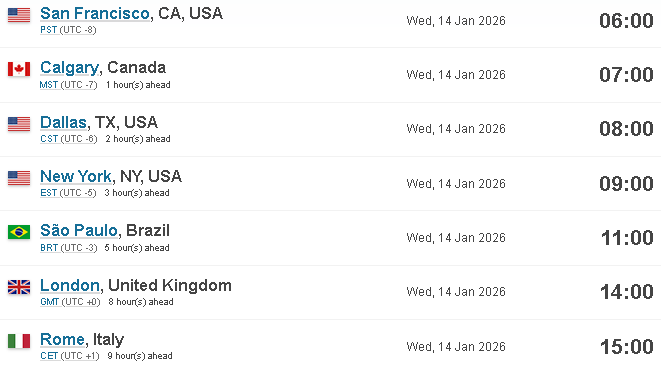Follow the Dallas link
Image resolution: width=661 pixels, height=377 pixels.
(63, 122)
